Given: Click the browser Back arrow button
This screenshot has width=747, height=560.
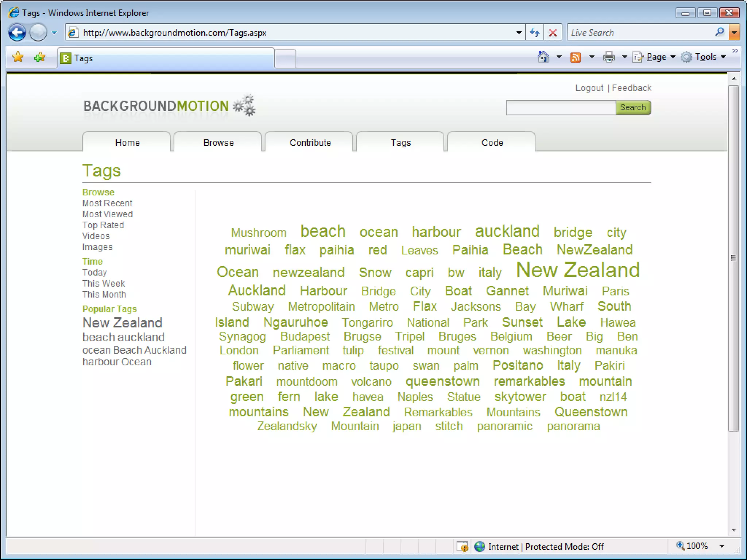Looking at the screenshot, I should 17,32.
